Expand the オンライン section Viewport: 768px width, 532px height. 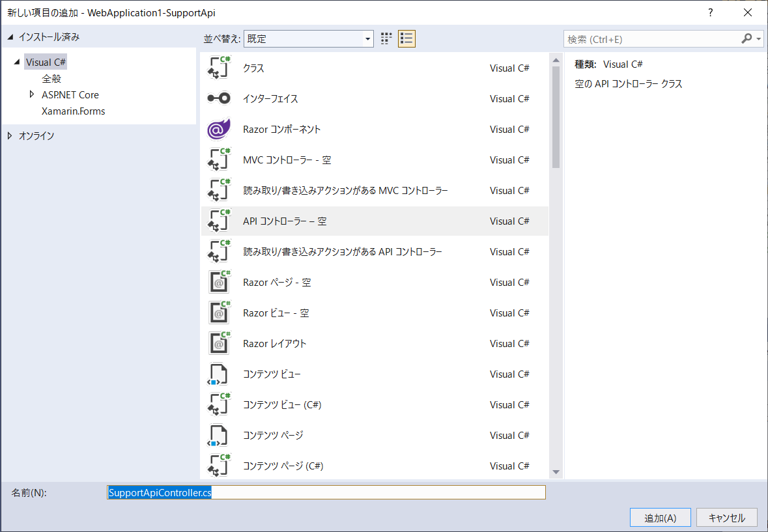(10, 135)
